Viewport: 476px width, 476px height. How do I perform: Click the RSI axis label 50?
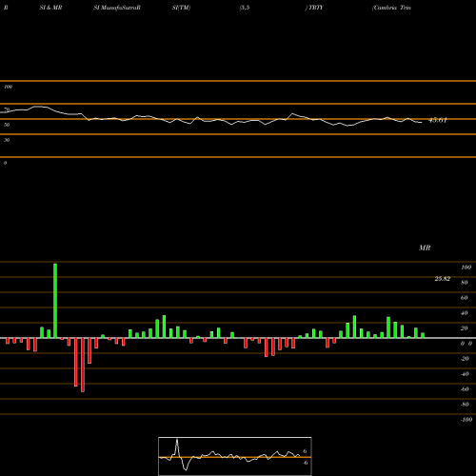[7, 125]
